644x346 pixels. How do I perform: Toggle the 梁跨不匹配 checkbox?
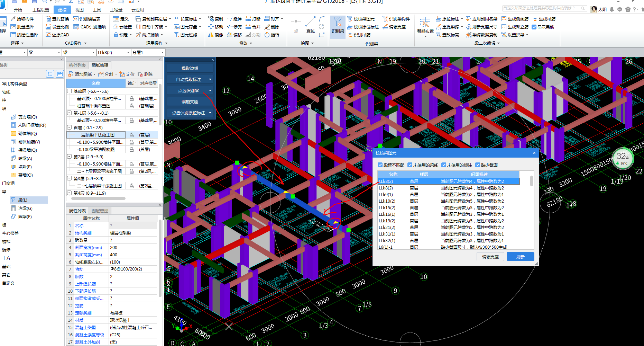(x=380, y=165)
